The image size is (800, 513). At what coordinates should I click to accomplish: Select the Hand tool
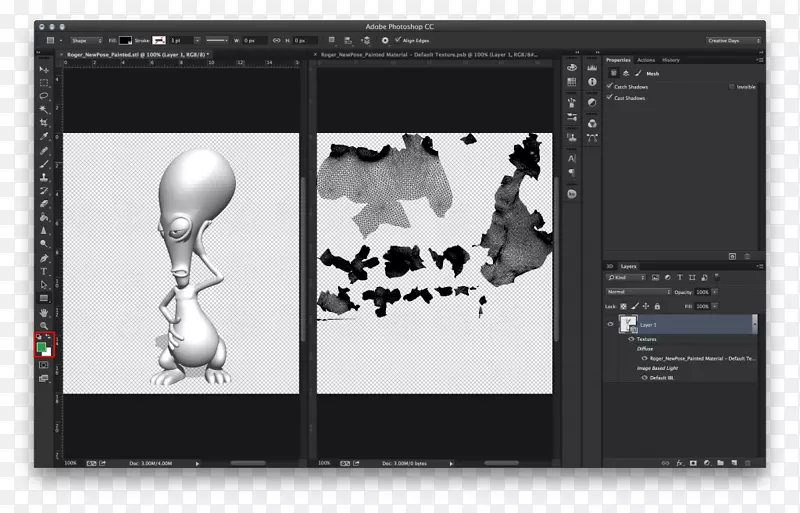pyautogui.click(x=44, y=312)
